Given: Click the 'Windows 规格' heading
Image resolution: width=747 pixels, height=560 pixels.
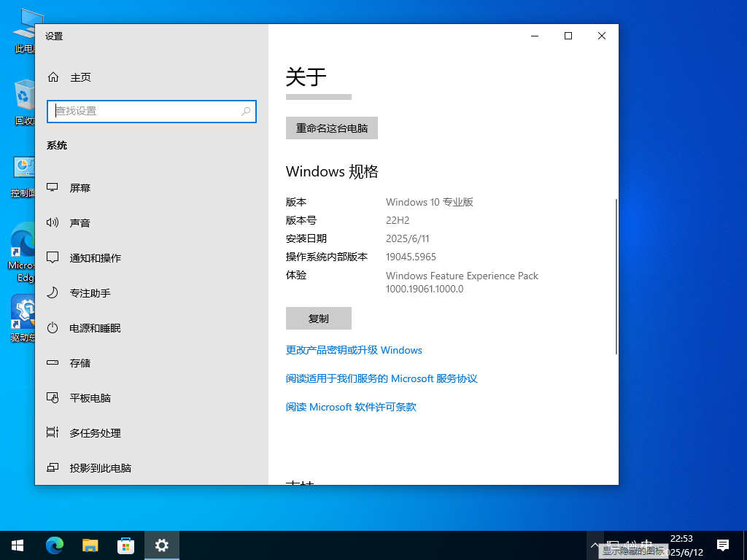Looking at the screenshot, I should tap(332, 171).
